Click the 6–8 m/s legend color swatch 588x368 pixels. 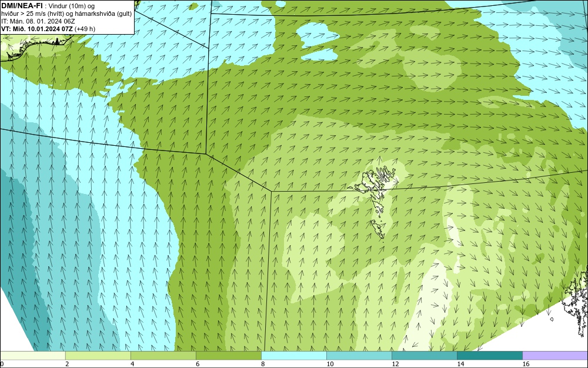pyautogui.click(x=228, y=355)
